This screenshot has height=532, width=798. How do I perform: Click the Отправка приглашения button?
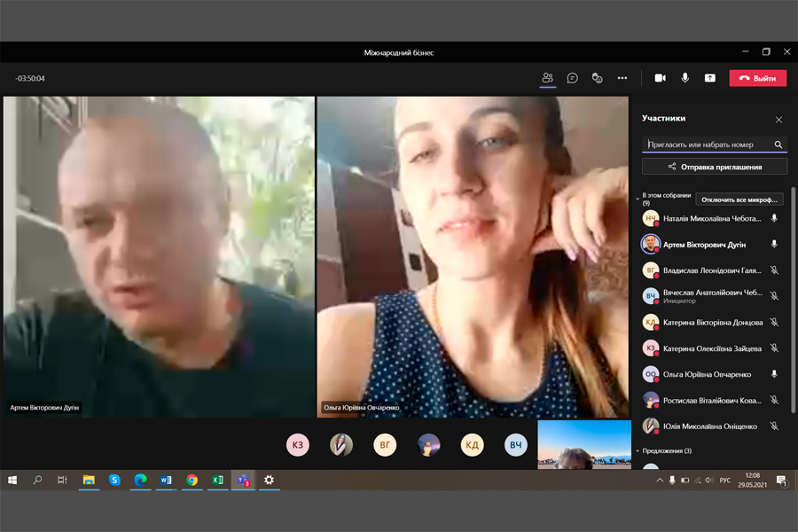pyautogui.click(x=715, y=167)
